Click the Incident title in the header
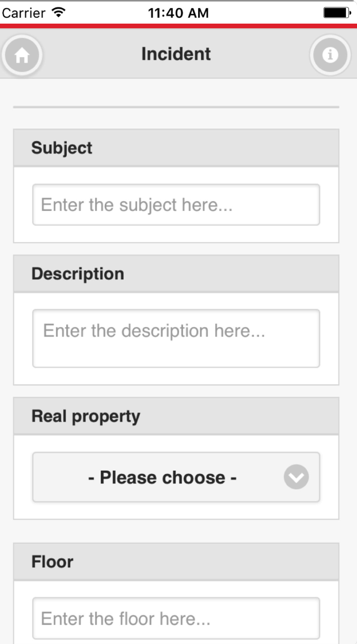 (x=178, y=54)
